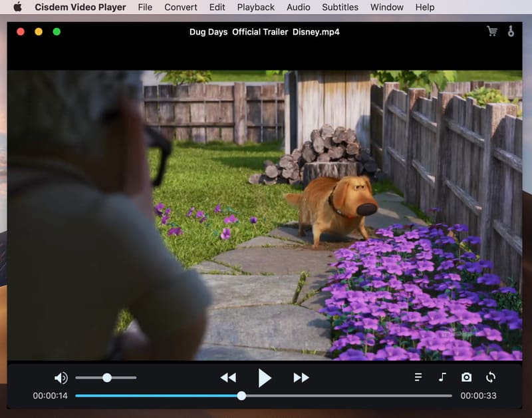Open the Window menu
Screen dimensions: 532x418
tap(387, 7)
